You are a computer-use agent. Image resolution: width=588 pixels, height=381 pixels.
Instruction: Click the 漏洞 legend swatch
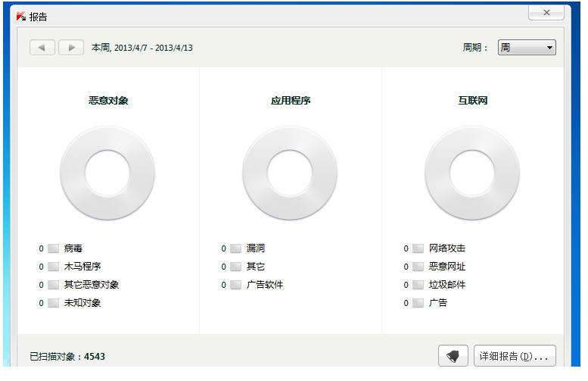click(235, 248)
